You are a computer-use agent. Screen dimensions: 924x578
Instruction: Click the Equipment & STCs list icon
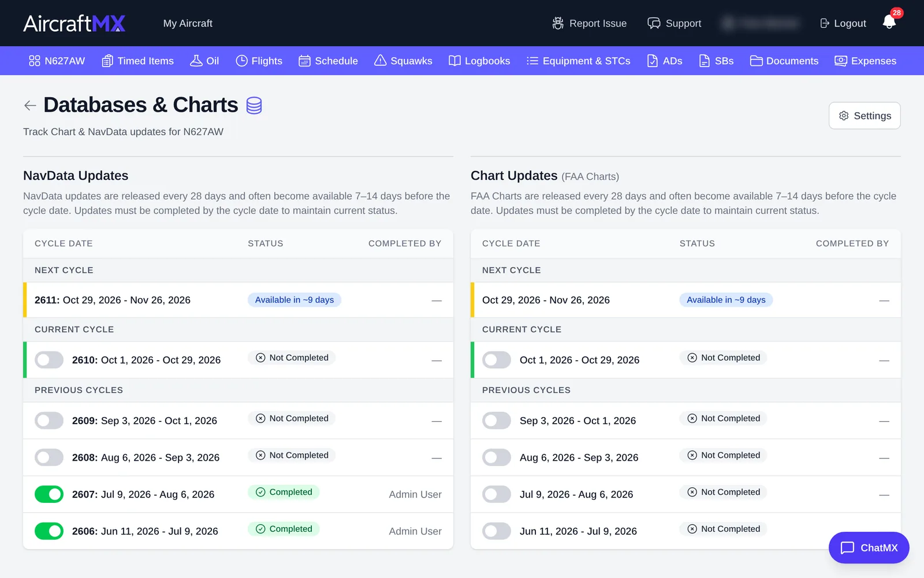click(532, 61)
